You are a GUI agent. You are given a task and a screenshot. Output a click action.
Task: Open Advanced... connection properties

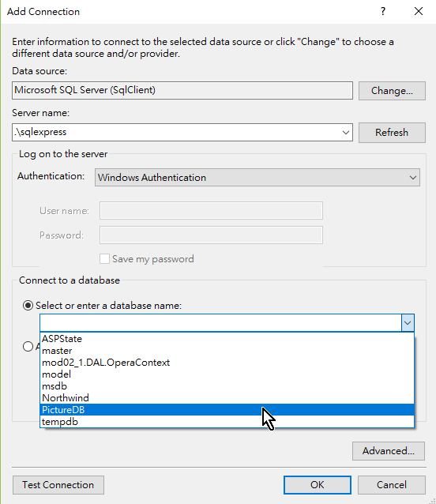[389, 451]
